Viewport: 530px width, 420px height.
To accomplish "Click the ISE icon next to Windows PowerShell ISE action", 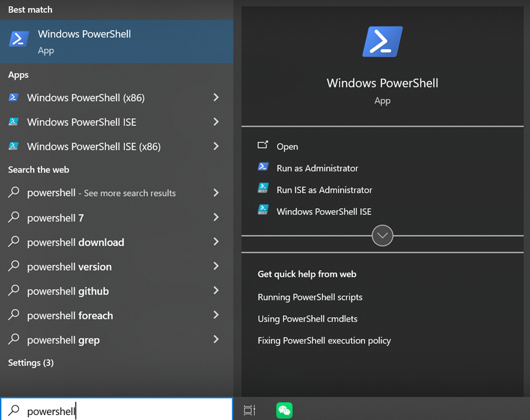I will [x=263, y=210].
